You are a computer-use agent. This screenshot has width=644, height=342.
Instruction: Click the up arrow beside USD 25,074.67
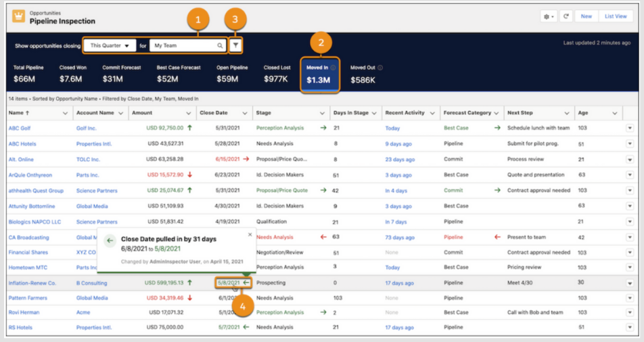pyautogui.click(x=189, y=190)
